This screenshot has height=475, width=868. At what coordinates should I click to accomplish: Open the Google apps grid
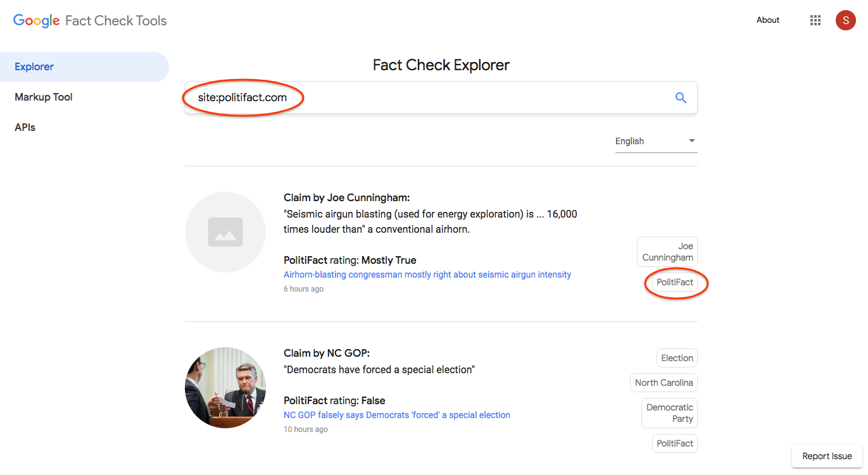tap(815, 20)
